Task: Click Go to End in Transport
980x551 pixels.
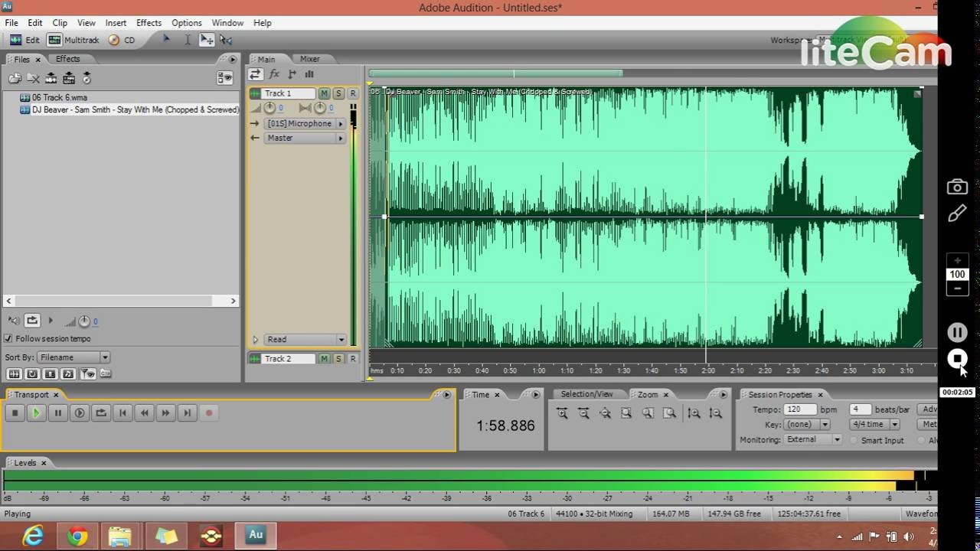Action: pos(187,413)
